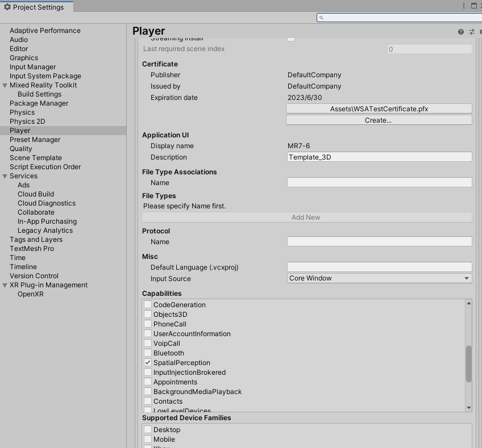This screenshot has width=482, height=448.
Task: Click the expiration date value 2023/6/30
Action: 305,98
